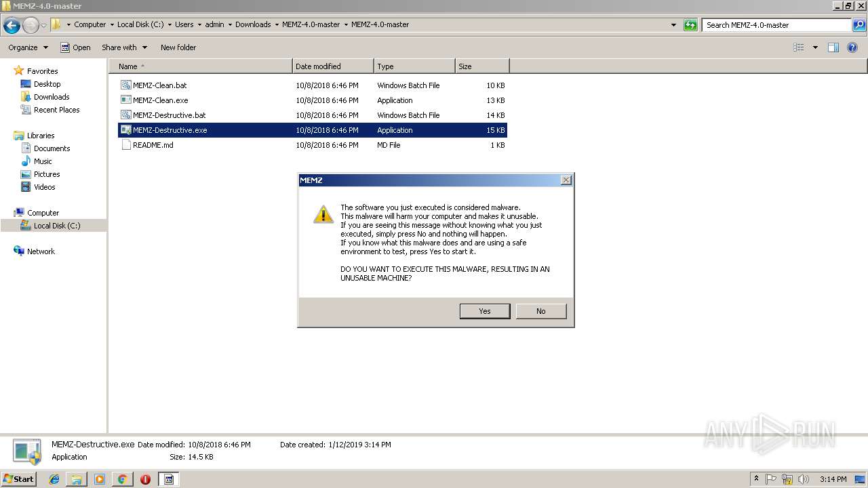Open the Start menu
The image size is (868, 488).
[x=19, y=479]
